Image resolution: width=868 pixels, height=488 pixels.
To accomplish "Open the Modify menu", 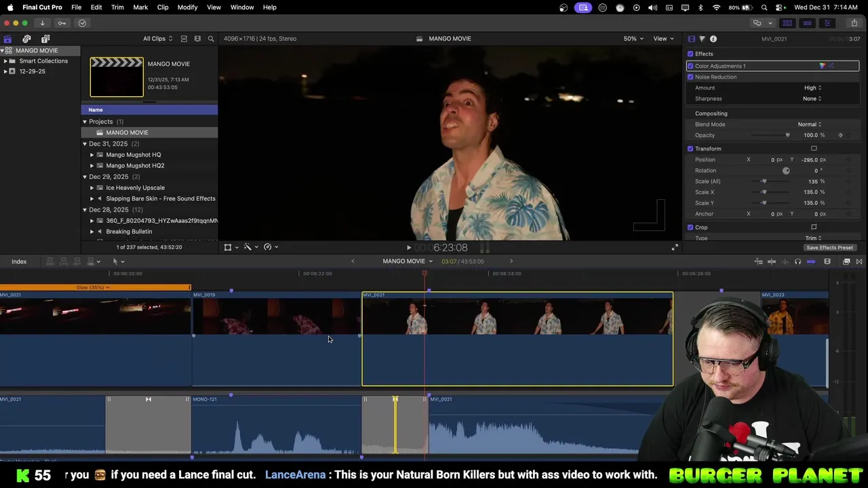I will [187, 7].
